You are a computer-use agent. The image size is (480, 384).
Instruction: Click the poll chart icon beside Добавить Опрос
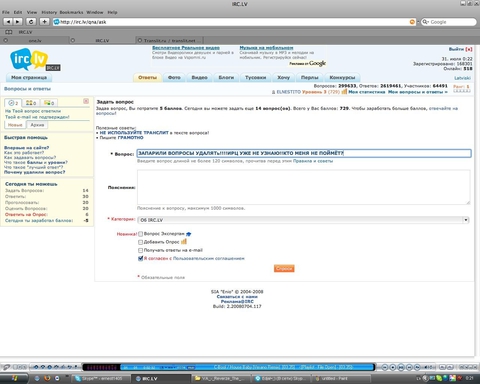(x=184, y=242)
